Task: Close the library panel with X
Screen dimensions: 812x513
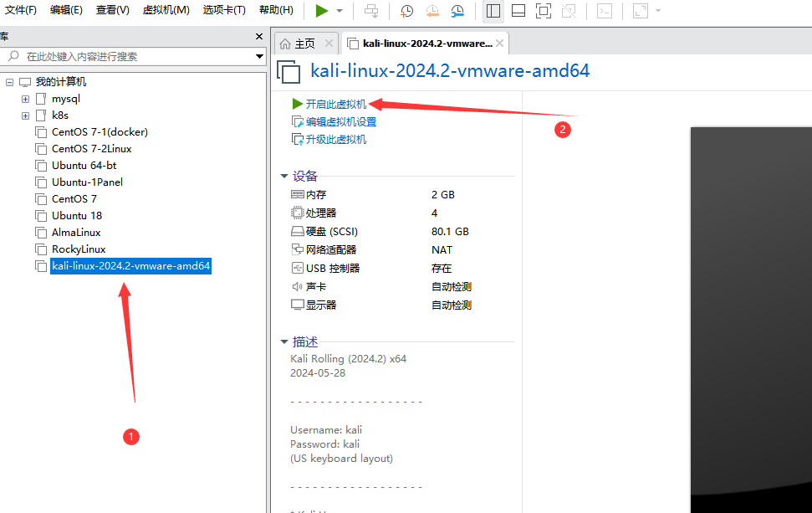Action: (259, 36)
